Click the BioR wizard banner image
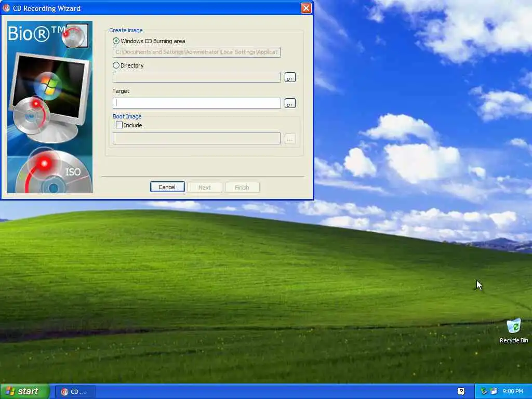Image resolution: width=532 pixels, height=399 pixels. click(50, 107)
